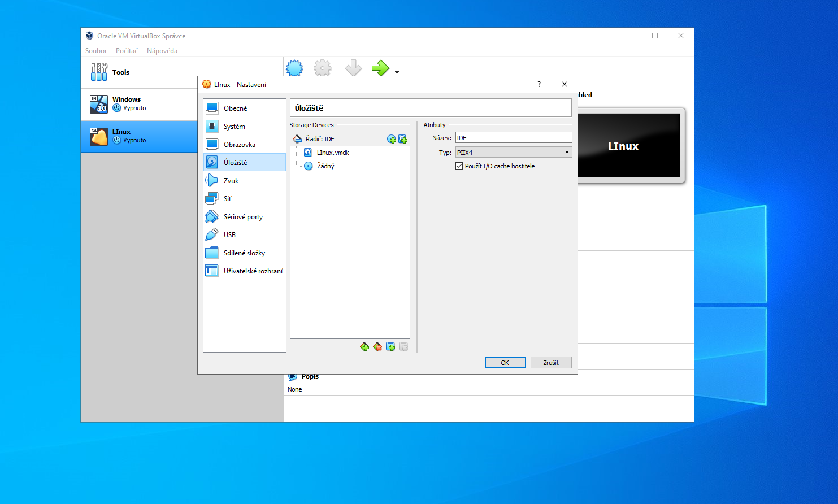The height and width of the screenshot is (504, 838).
Task: Open the small dropdown arrow beside Start
Action: click(397, 72)
